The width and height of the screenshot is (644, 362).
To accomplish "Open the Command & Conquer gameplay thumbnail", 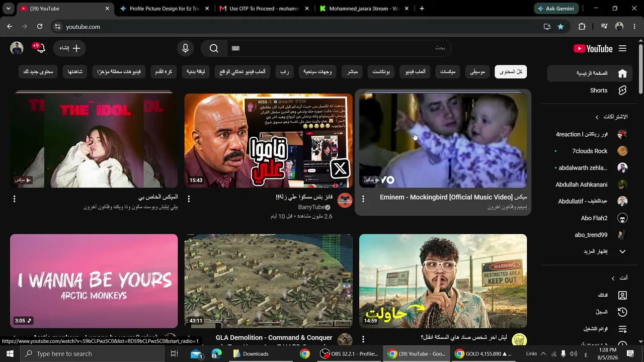I will point(269,281).
